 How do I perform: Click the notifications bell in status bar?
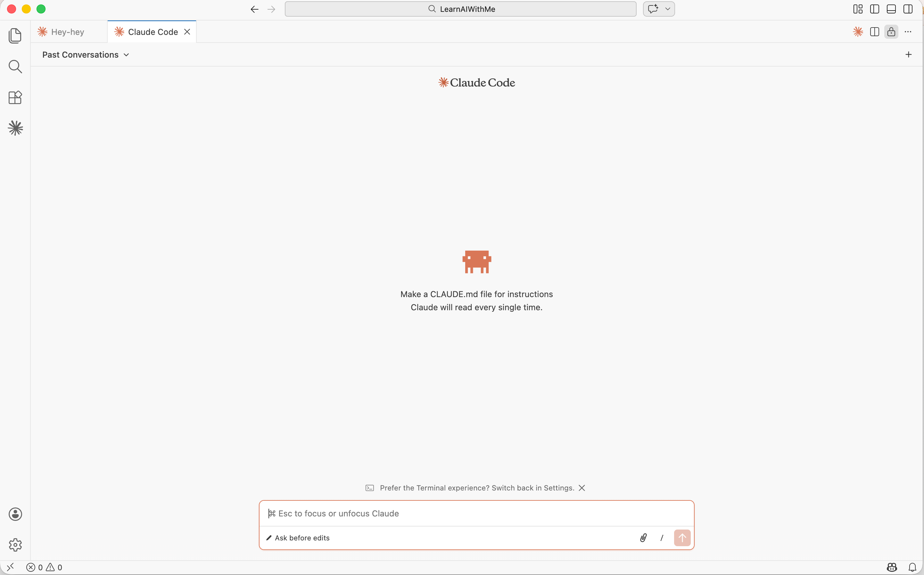point(912,567)
